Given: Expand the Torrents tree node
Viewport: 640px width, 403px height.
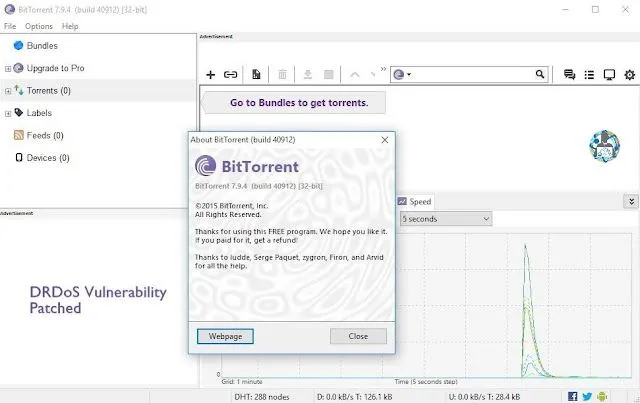Looking at the screenshot, I should tap(8, 91).
